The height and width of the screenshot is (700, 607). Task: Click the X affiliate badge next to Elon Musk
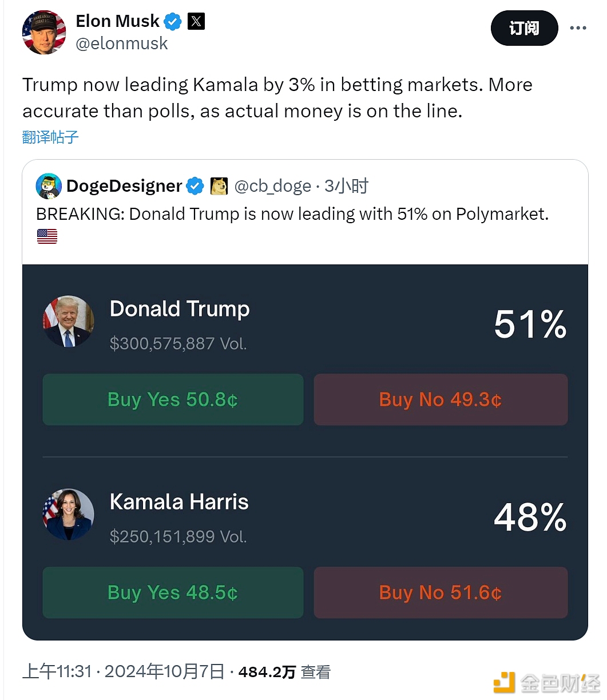pos(196,22)
